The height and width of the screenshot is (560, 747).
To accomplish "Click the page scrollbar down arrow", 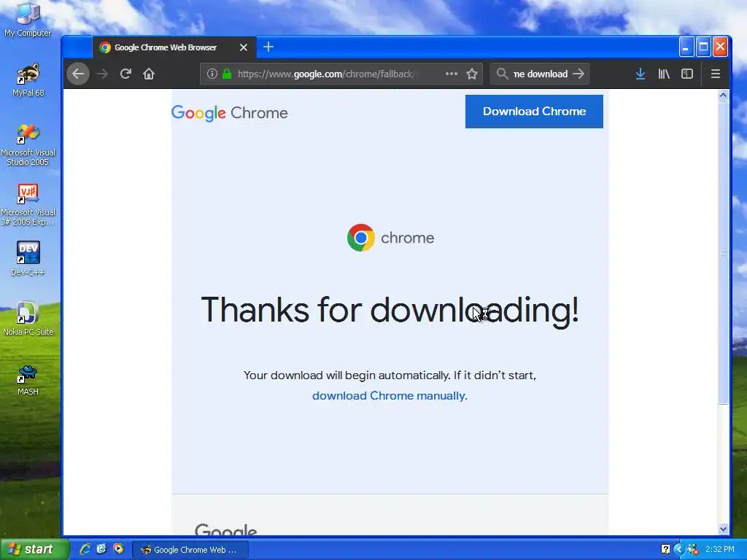I will coord(723,529).
